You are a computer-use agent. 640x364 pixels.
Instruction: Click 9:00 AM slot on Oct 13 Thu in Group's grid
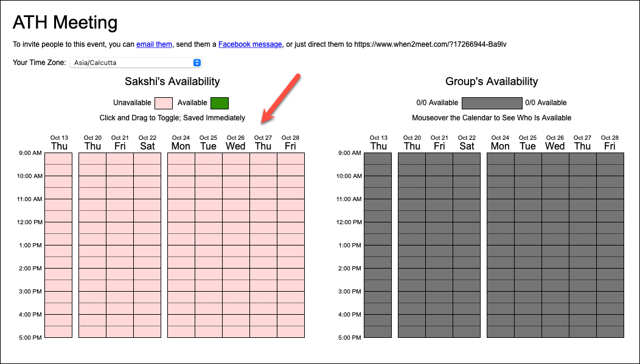tap(378, 159)
